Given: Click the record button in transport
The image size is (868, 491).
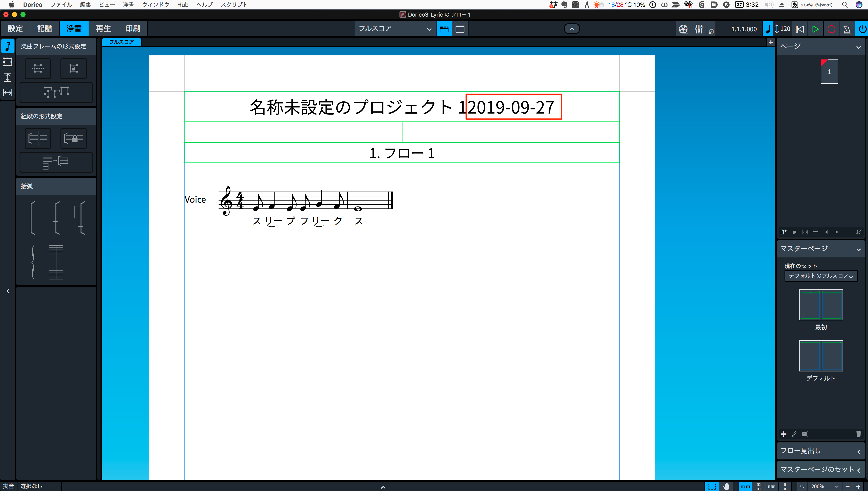Looking at the screenshot, I should coord(831,29).
